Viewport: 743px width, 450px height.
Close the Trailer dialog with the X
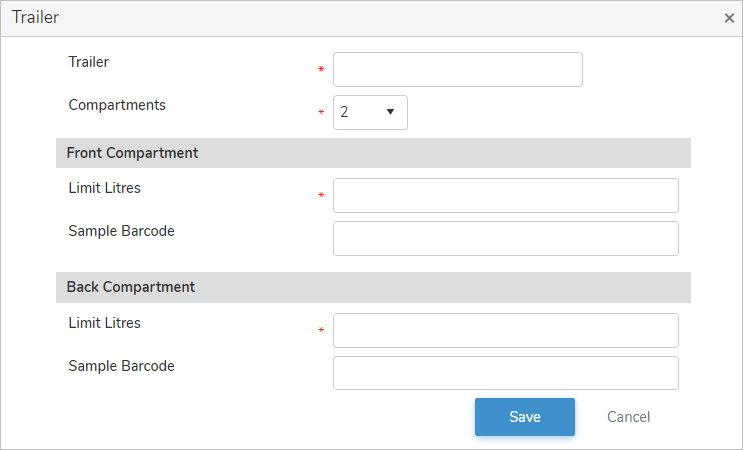pyautogui.click(x=729, y=18)
